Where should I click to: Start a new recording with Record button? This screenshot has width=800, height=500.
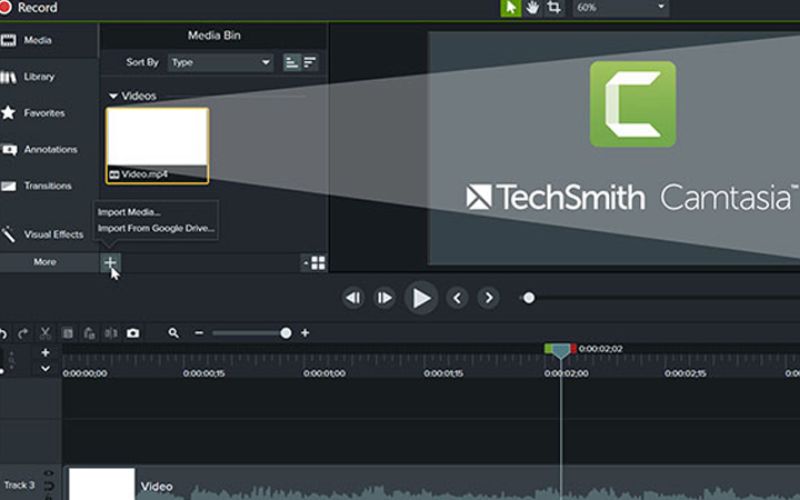click(x=29, y=7)
